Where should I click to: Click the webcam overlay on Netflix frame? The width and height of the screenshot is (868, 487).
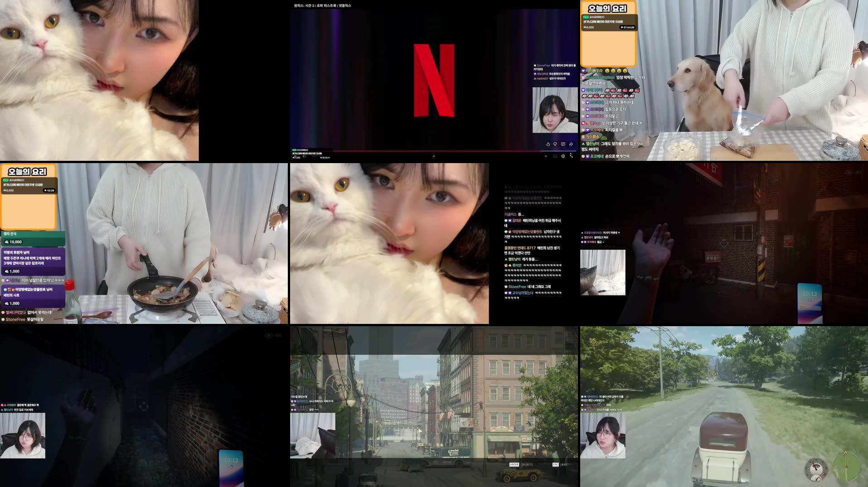point(555,110)
